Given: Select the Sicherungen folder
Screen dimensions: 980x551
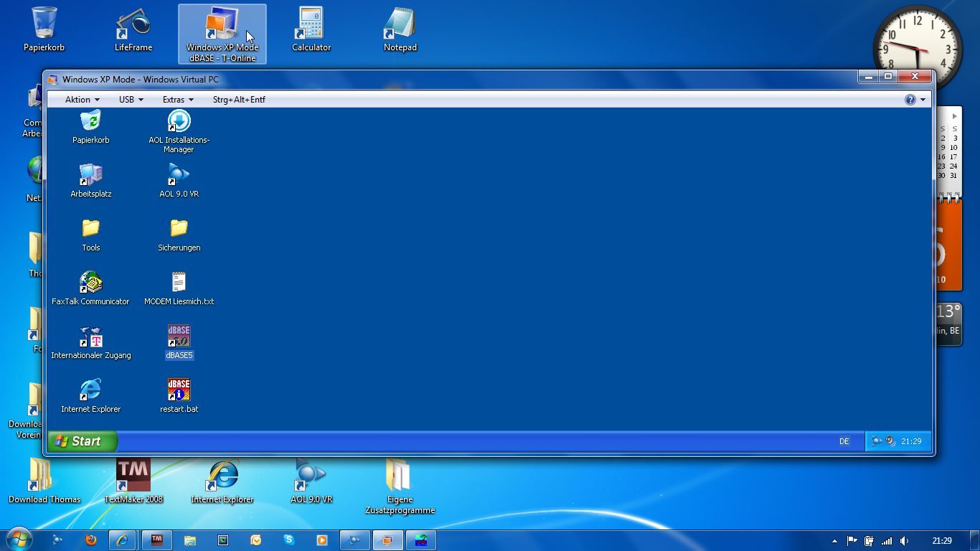Looking at the screenshot, I should coord(179,230).
